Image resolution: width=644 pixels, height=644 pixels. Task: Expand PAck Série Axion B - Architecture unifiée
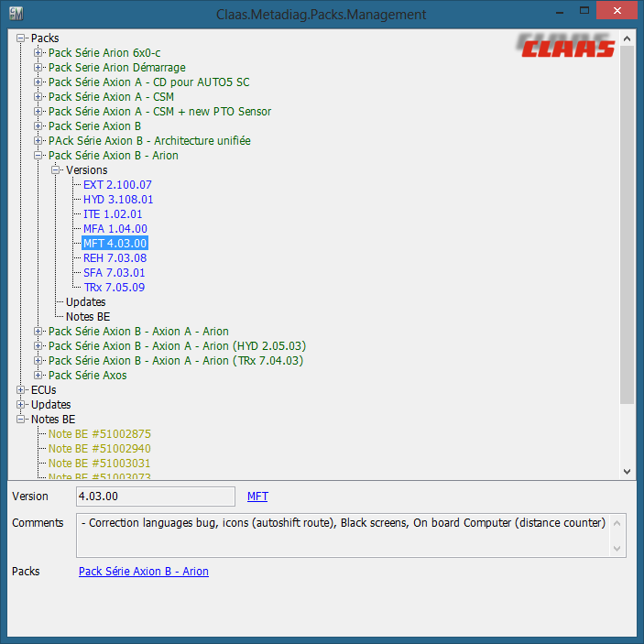pyautogui.click(x=38, y=141)
